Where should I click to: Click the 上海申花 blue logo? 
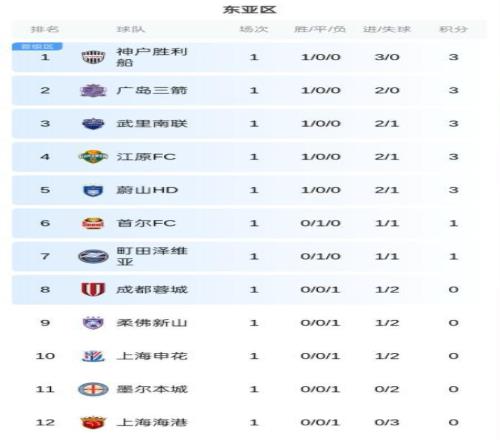click(93, 356)
